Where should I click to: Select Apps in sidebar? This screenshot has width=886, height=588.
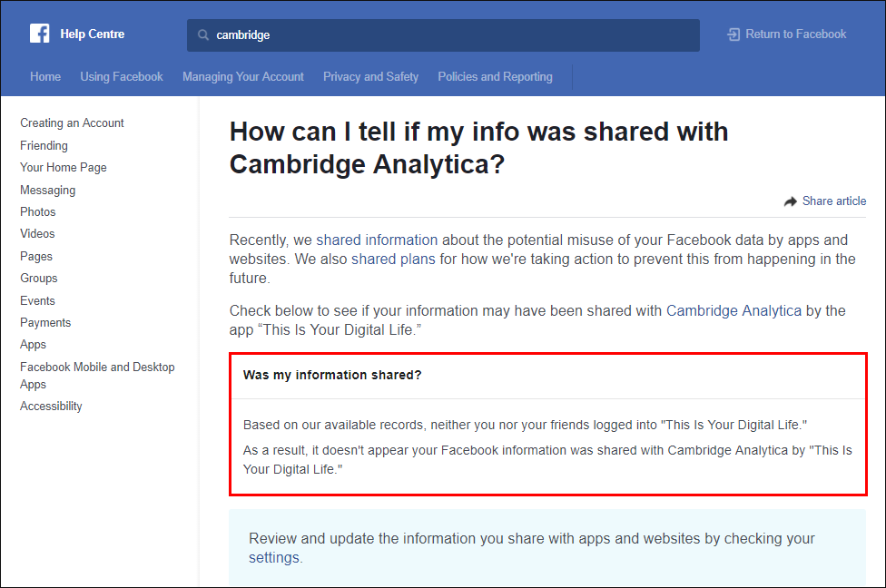point(34,345)
